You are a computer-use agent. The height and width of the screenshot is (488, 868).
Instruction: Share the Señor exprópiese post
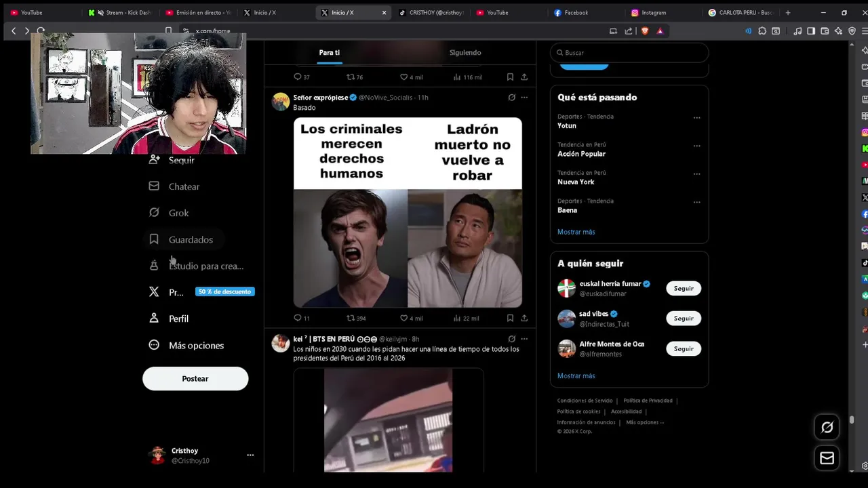[x=524, y=318]
